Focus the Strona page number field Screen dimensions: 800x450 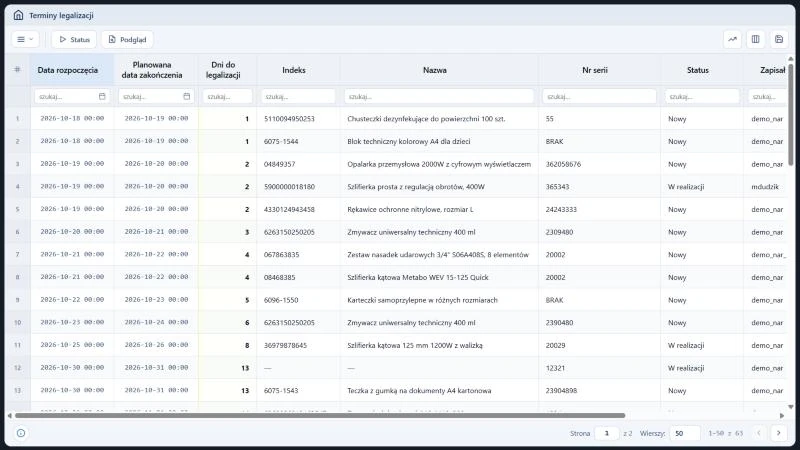606,433
